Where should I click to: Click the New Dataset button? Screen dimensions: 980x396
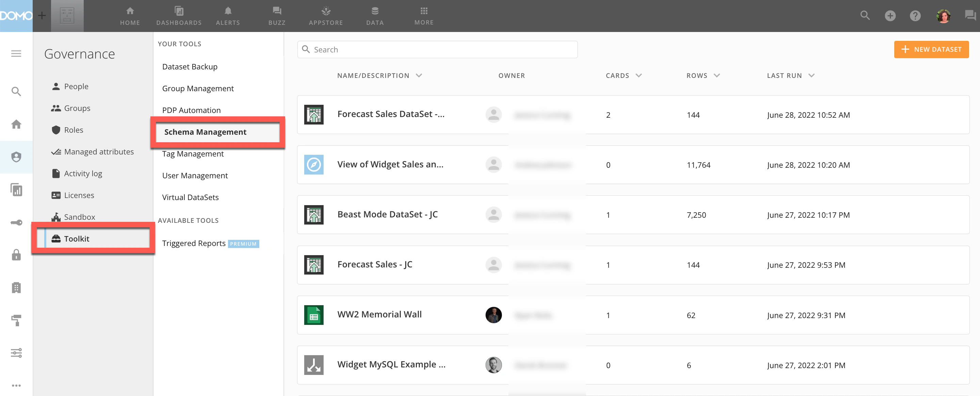click(931, 49)
